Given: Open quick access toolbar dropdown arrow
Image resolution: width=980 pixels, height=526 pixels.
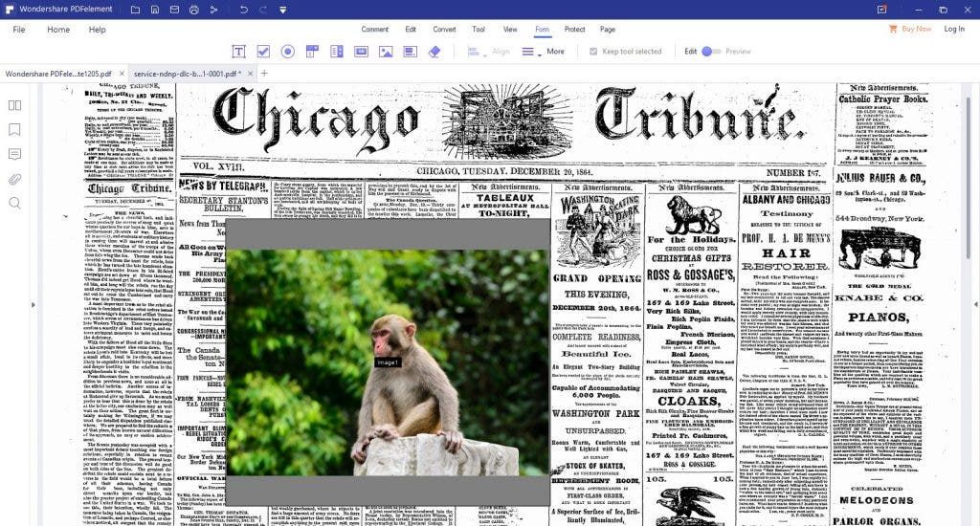Looking at the screenshot, I should [x=282, y=10].
